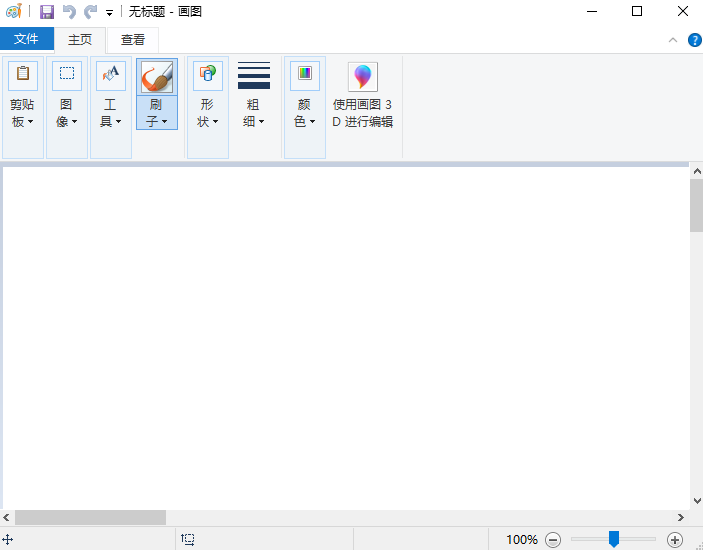Expand the 刷子 brush types dropdown
The height and width of the screenshot is (550, 703).
[x=157, y=113]
